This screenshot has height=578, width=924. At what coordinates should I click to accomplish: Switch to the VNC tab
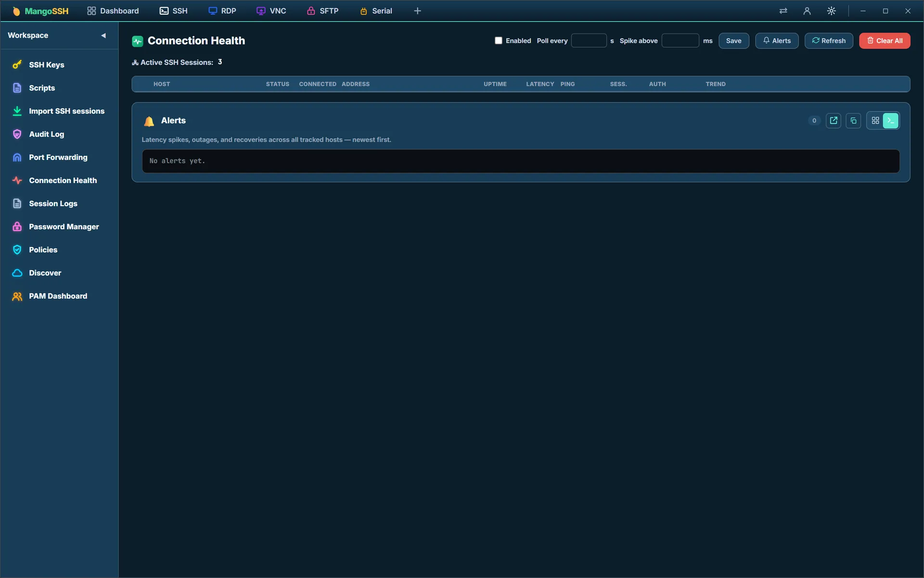pyautogui.click(x=271, y=11)
